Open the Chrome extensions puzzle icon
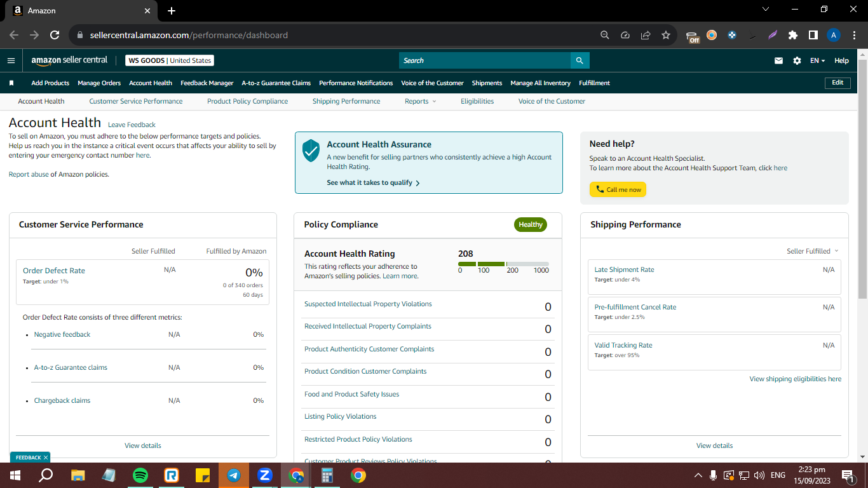868x488 pixels. tap(792, 35)
